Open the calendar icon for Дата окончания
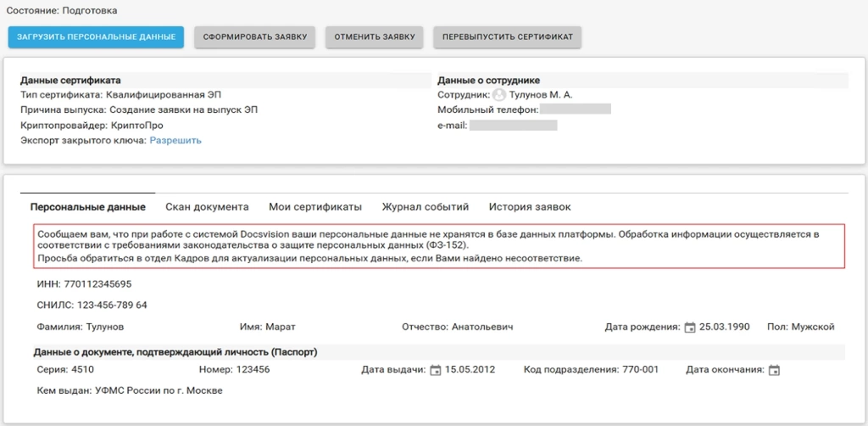This screenshot has width=868, height=426. 774,370
